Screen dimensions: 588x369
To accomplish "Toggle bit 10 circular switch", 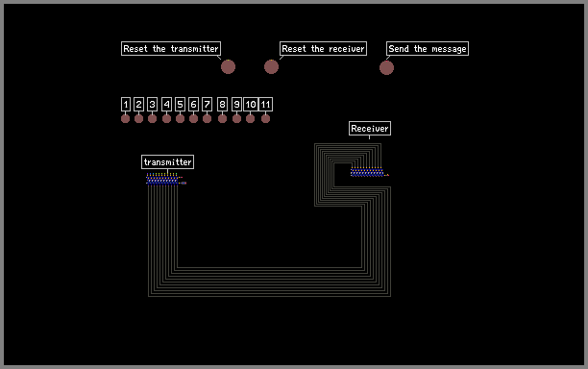I will (250, 118).
